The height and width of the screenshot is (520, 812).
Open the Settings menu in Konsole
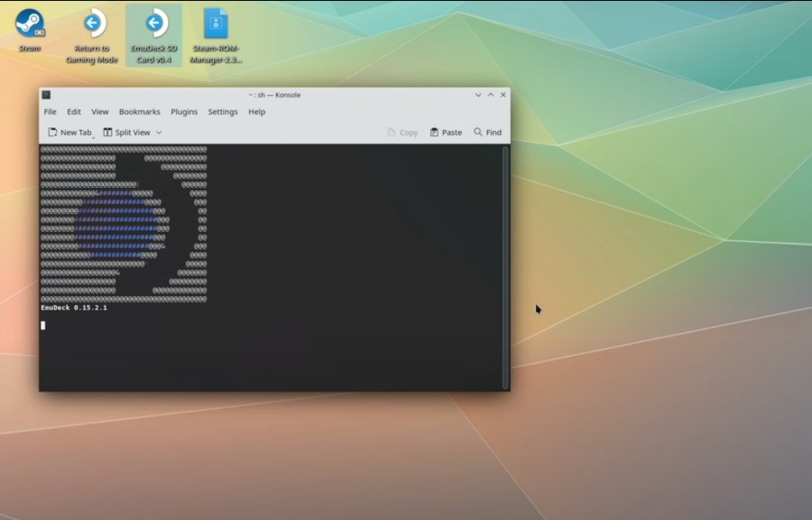pyautogui.click(x=223, y=112)
